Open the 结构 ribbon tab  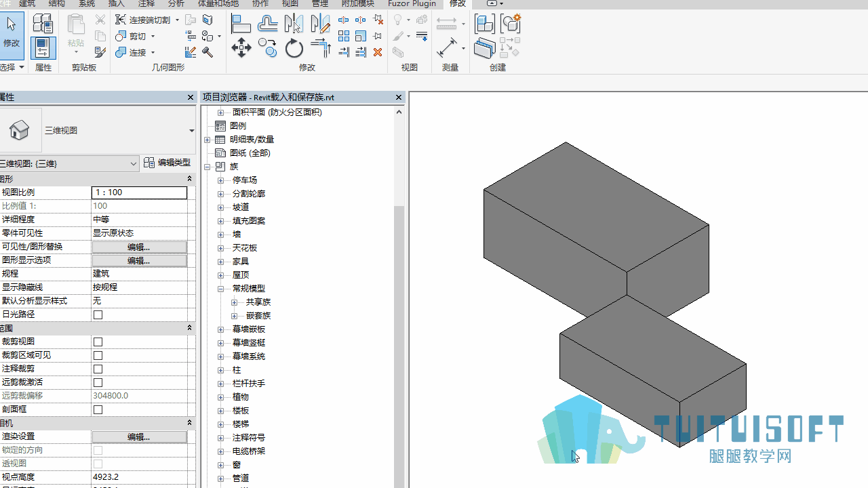[57, 3]
